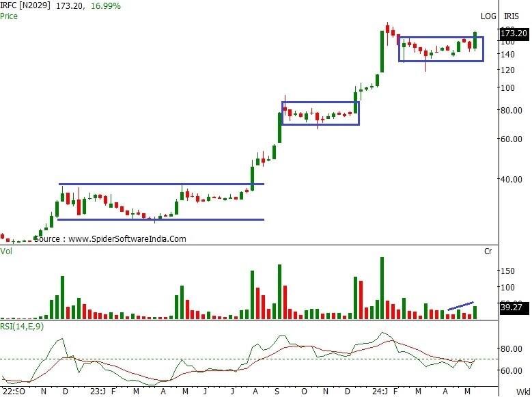
Task: Click the 40.00 price axis label
Action: pos(512,179)
